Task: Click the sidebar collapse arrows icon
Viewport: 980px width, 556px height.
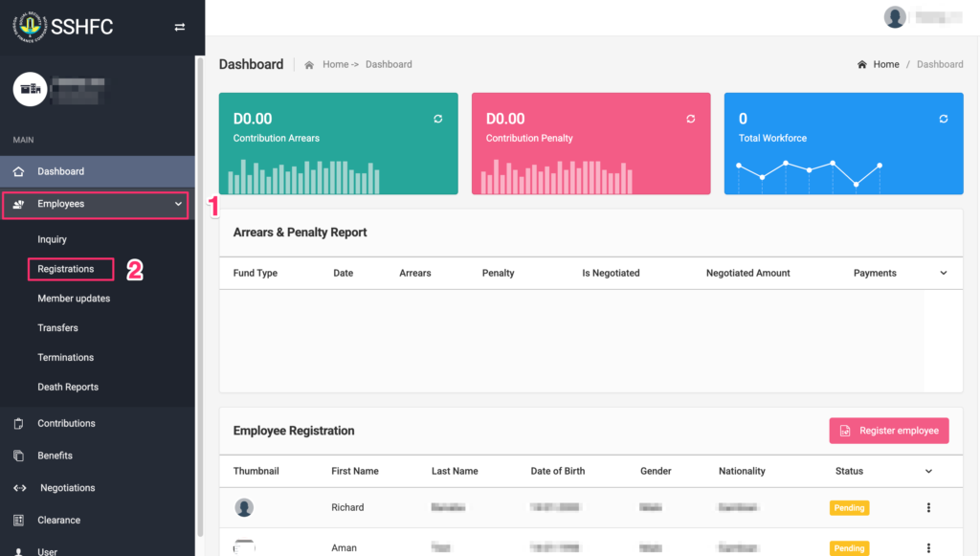Action: coord(179,27)
